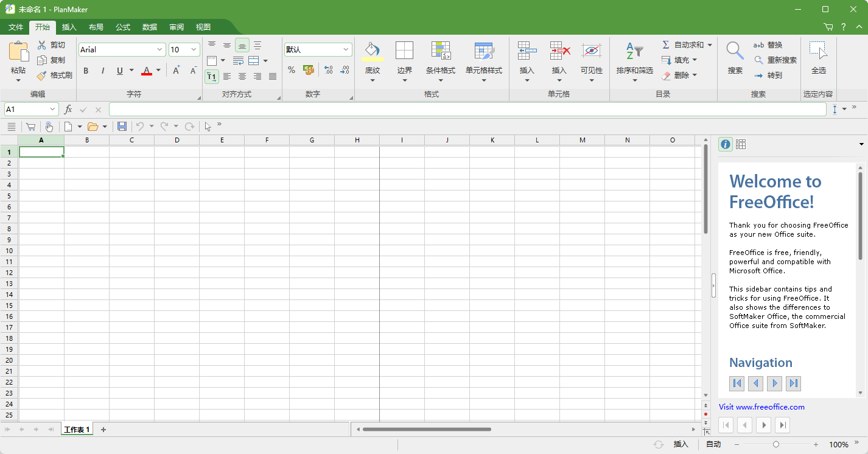Enable horizontal center alignment
The image size is (868, 454).
[242, 76]
